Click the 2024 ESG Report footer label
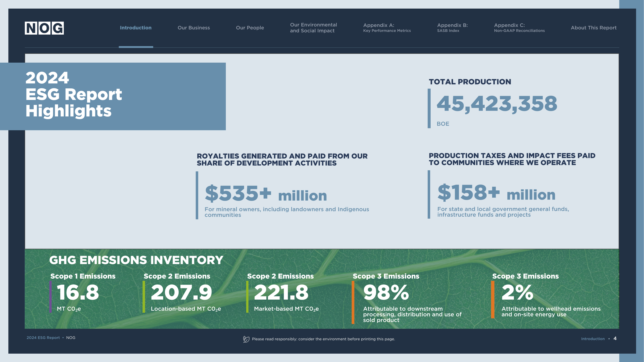 pyautogui.click(x=43, y=338)
